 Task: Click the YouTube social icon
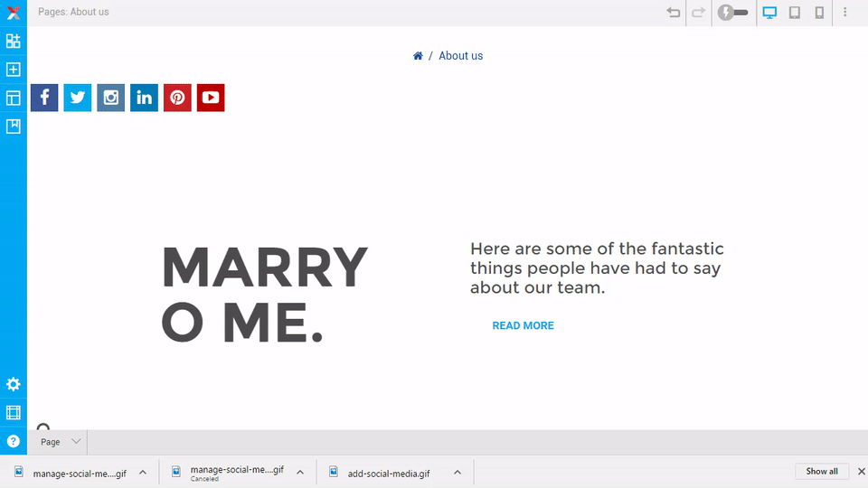pyautogui.click(x=211, y=98)
